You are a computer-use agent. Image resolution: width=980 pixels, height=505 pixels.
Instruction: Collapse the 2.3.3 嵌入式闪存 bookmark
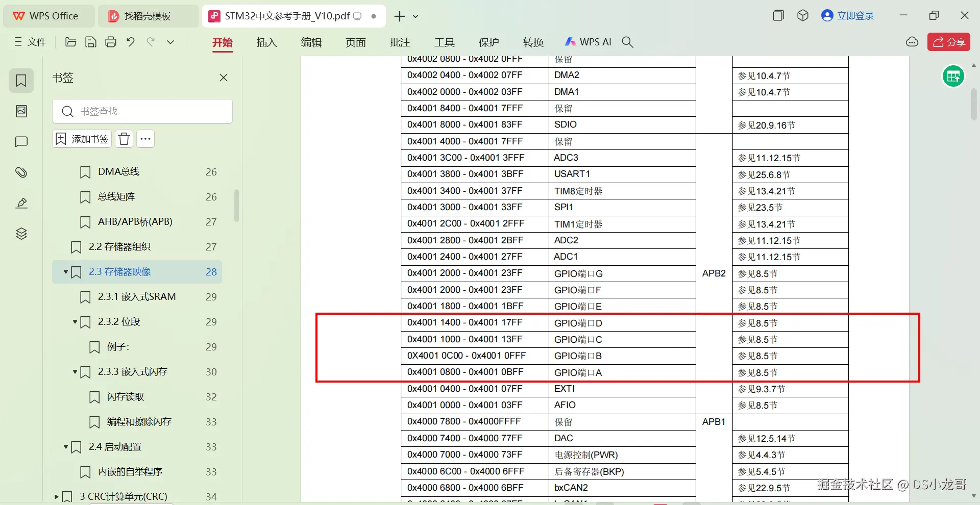point(75,372)
